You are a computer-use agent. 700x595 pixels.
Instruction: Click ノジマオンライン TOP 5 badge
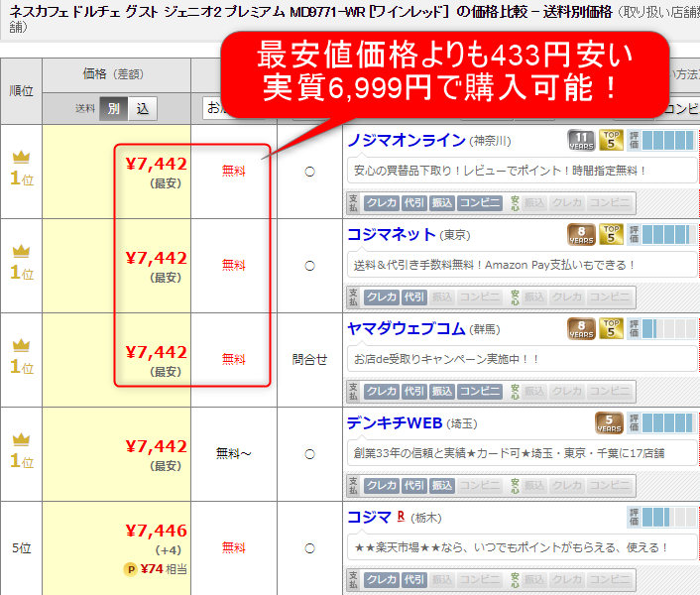[611, 140]
